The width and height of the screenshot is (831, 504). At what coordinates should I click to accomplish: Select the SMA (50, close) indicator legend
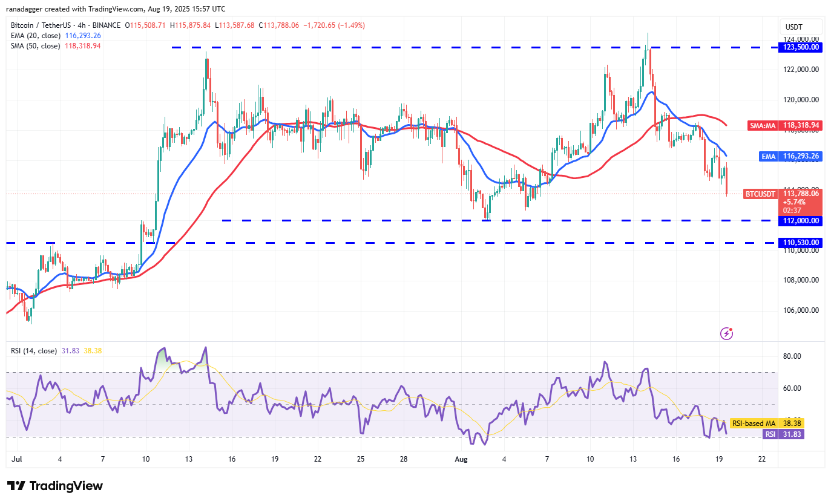[x=35, y=46]
